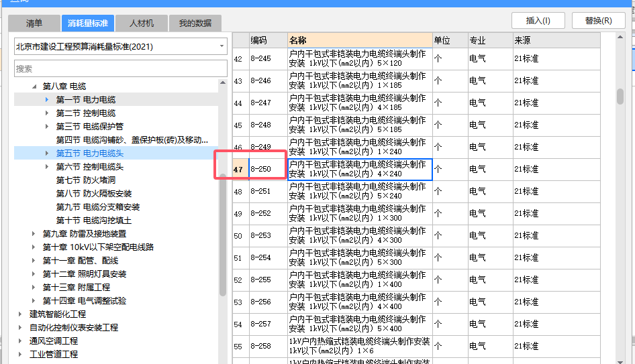Click the 专业 column header
Image resolution: width=635 pixels, height=364 pixels.
tap(491, 40)
